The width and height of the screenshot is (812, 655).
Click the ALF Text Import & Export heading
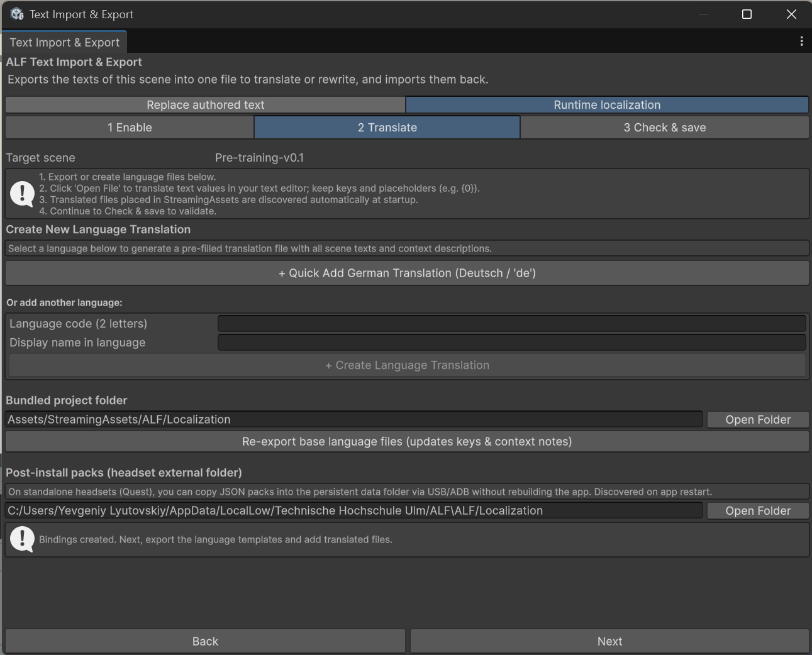[74, 62]
